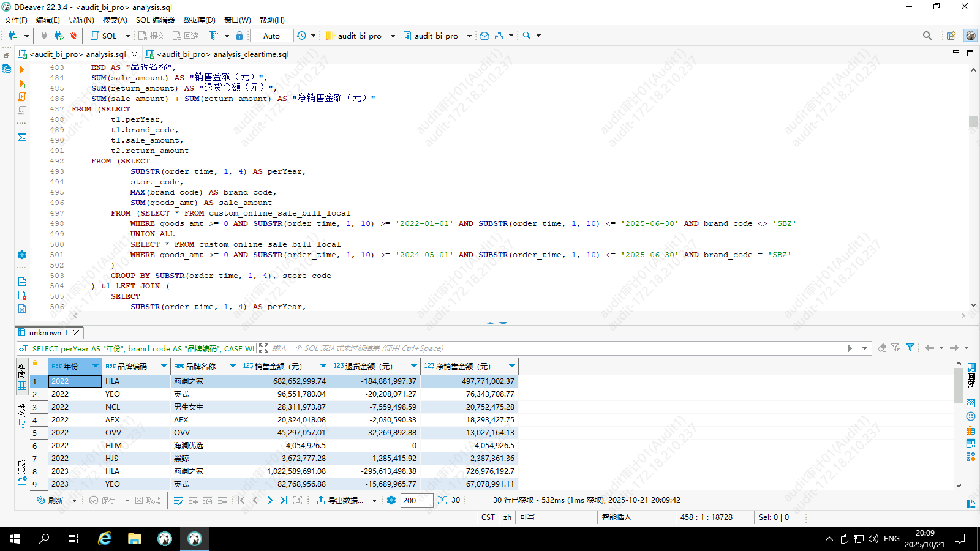This screenshot has height=551, width=980.
Task: Click the execute SQL statement arrow icon
Action: pos(22,70)
